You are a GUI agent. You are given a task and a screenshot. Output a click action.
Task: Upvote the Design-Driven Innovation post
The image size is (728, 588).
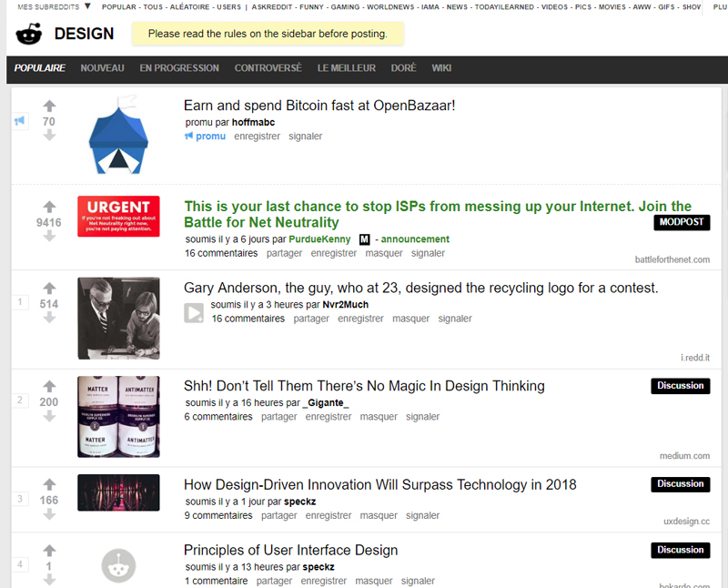click(49, 484)
